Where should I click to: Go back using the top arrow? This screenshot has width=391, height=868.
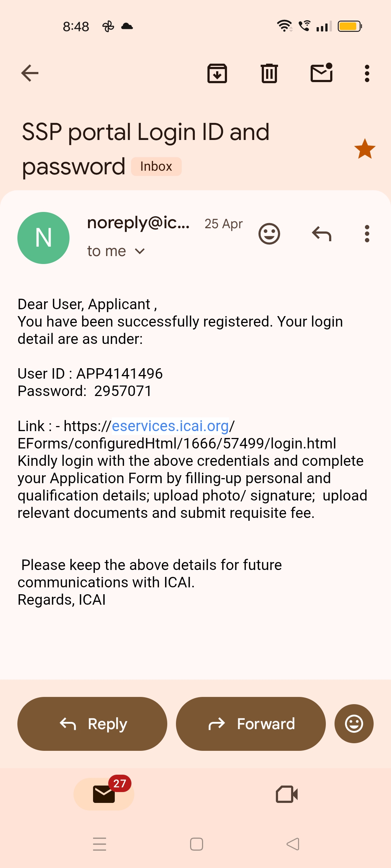tap(30, 73)
